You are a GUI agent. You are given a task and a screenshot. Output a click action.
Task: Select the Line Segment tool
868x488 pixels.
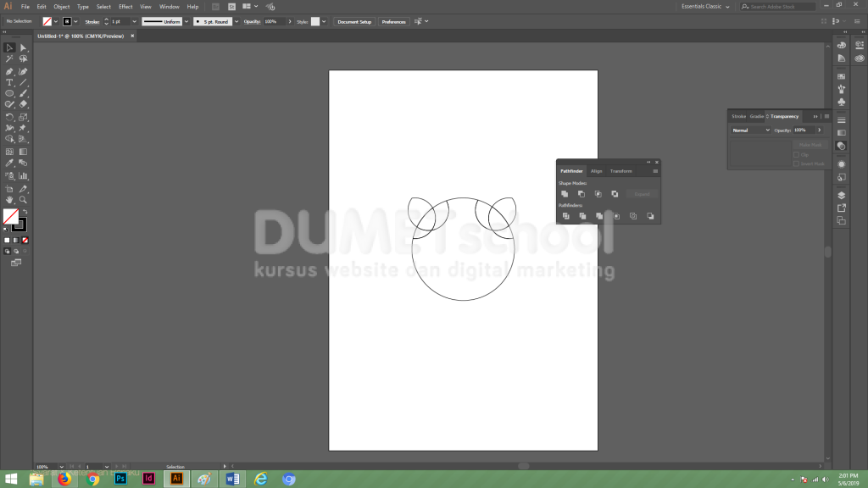23,82
